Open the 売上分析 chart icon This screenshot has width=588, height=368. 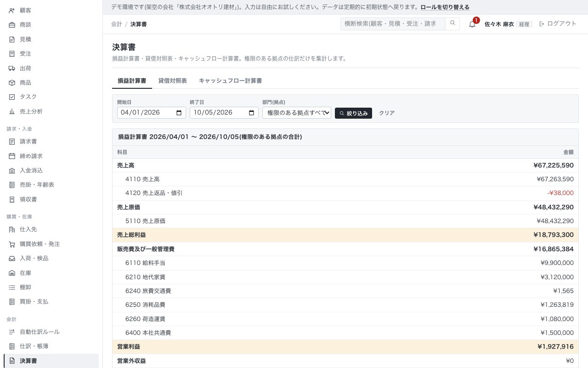[x=12, y=112]
